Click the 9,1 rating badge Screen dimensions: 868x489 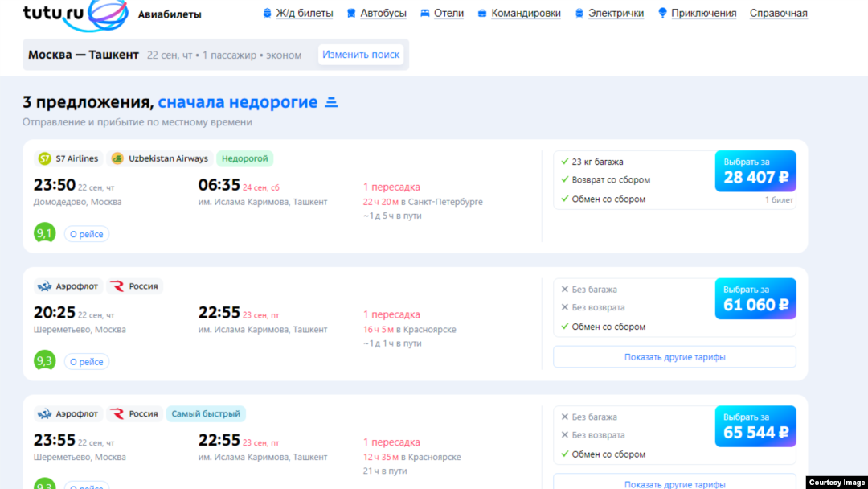(44, 233)
